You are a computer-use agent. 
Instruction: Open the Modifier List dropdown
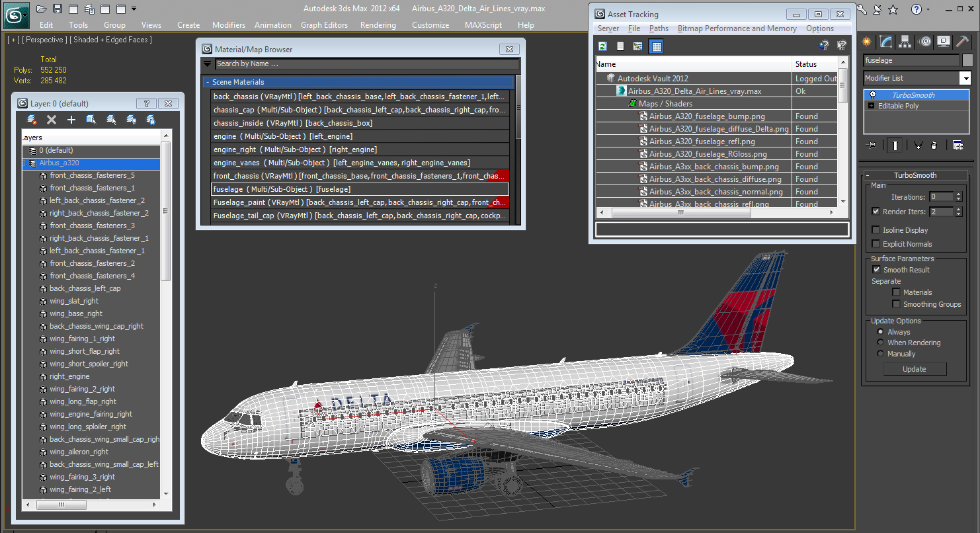coord(965,78)
